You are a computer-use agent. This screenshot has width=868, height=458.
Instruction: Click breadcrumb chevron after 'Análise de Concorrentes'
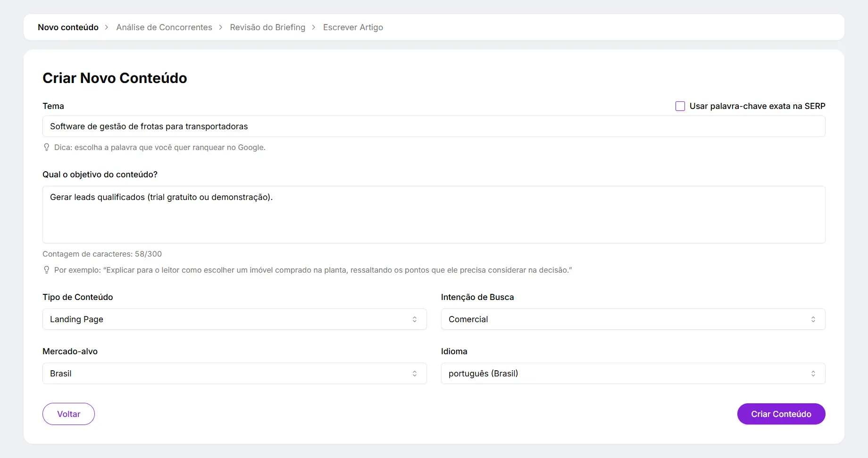(220, 27)
